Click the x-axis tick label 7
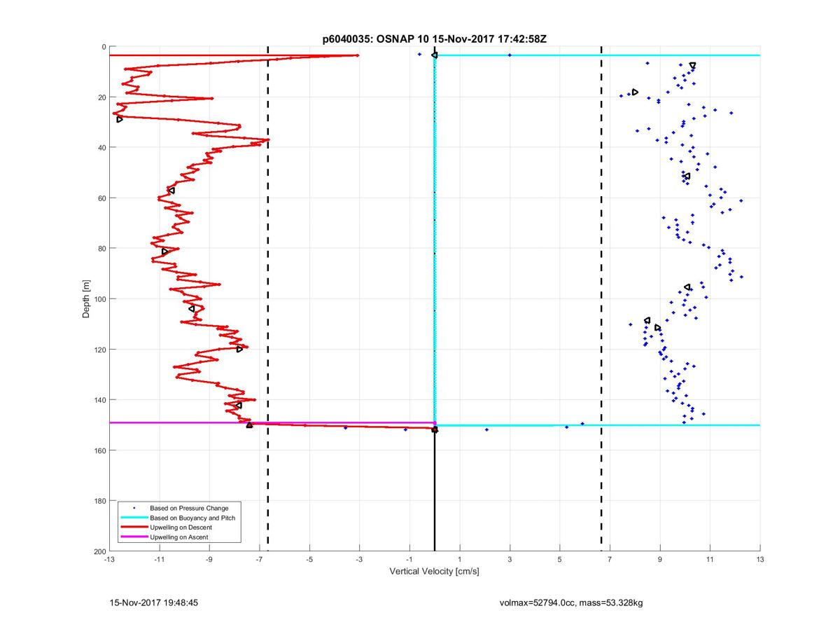840x620 pixels. click(610, 560)
